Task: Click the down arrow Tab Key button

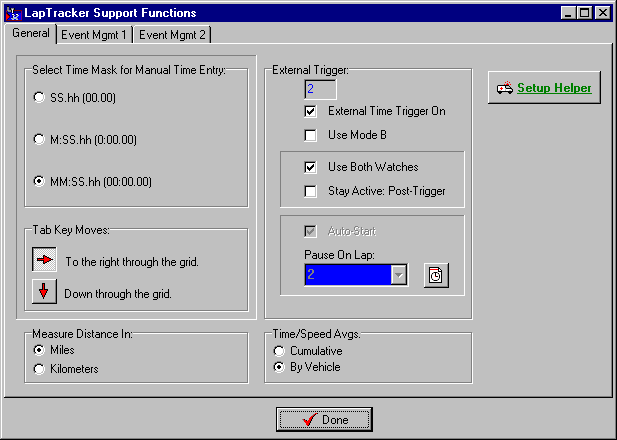Action: coord(44,291)
